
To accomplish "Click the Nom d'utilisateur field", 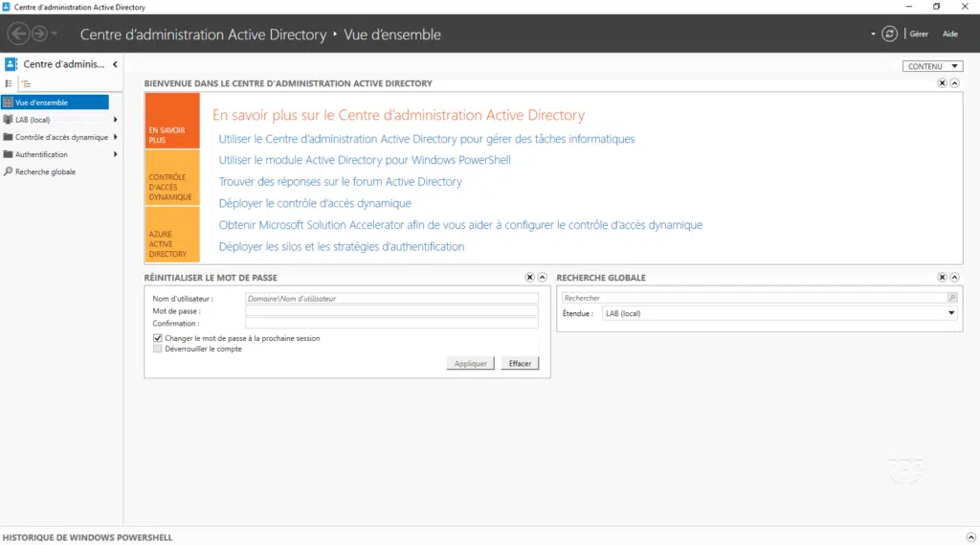I will [391, 299].
